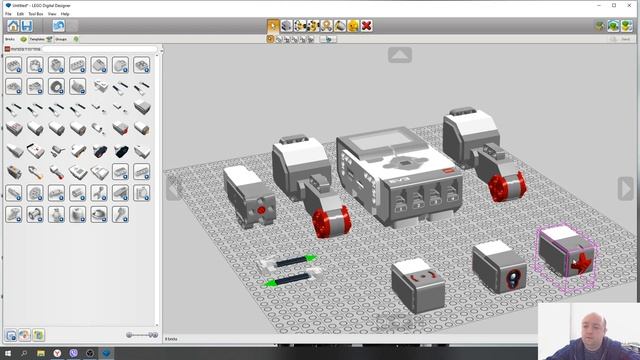This screenshot has width=640, height=360.
Task: Open the File menu
Action: click(x=8, y=14)
